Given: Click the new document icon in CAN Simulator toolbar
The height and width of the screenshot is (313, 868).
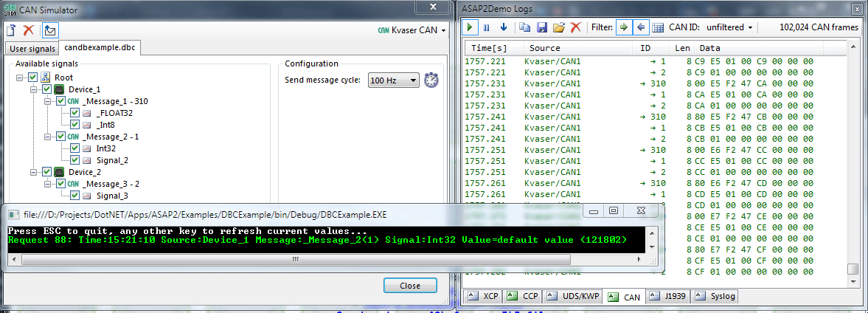Looking at the screenshot, I should pyautogui.click(x=11, y=30).
